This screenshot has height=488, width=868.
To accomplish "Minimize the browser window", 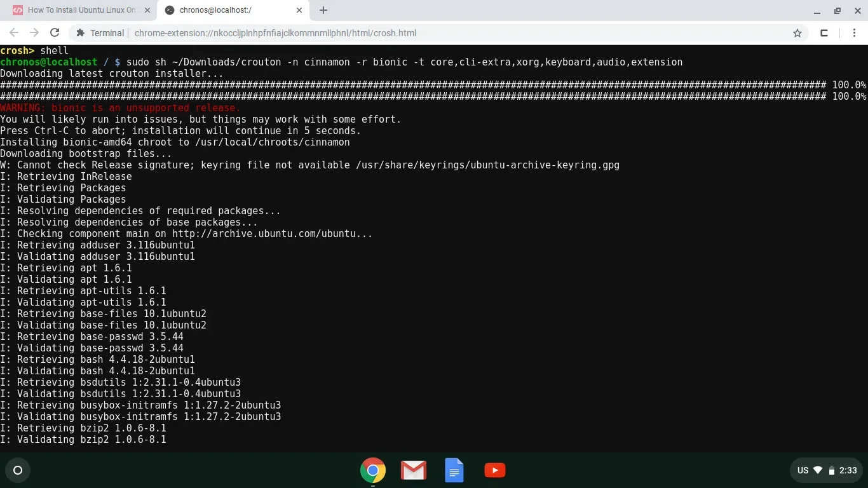I will (817, 11).
